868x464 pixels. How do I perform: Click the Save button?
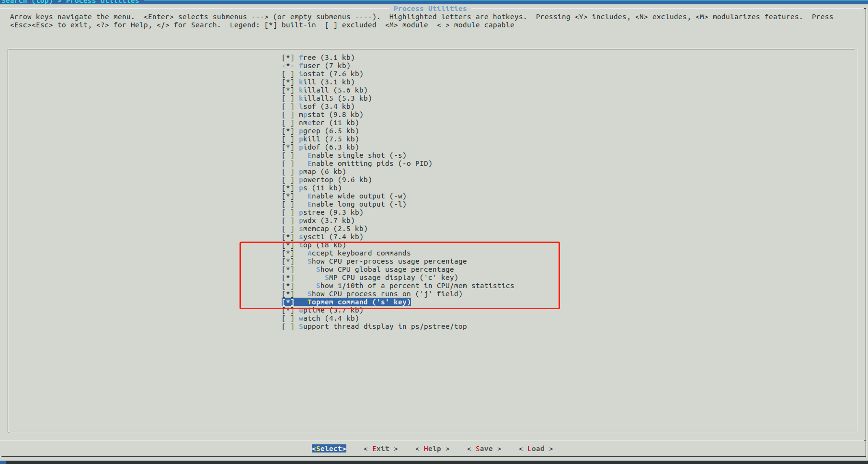484,448
